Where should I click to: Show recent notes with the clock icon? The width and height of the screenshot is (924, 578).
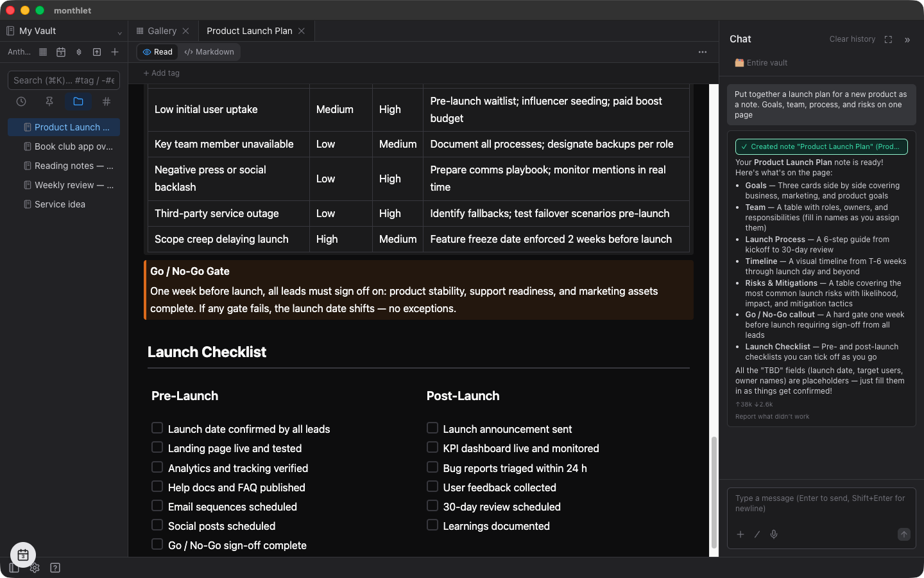click(21, 101)
